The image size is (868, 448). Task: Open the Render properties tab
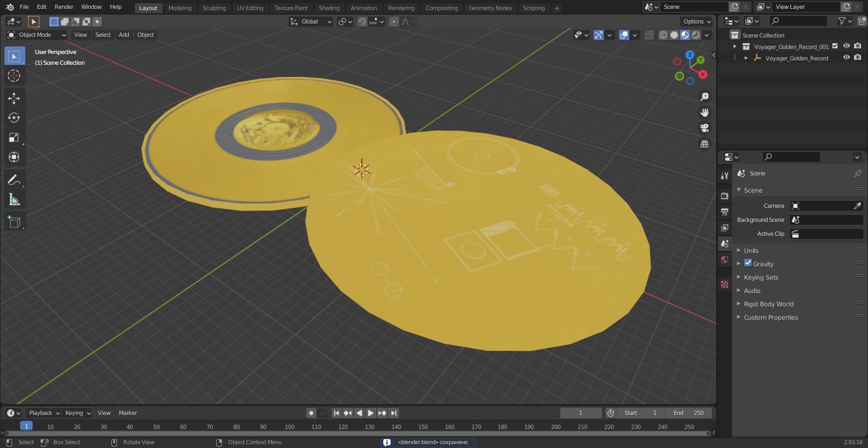[724, 196]
